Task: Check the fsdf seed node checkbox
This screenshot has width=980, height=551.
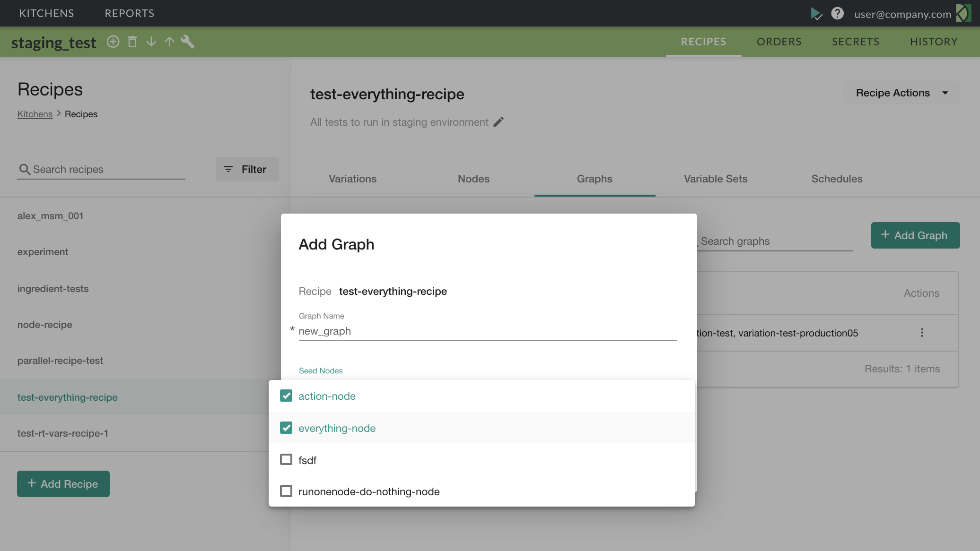Action: pyautogui.click(x=286, y=460)
